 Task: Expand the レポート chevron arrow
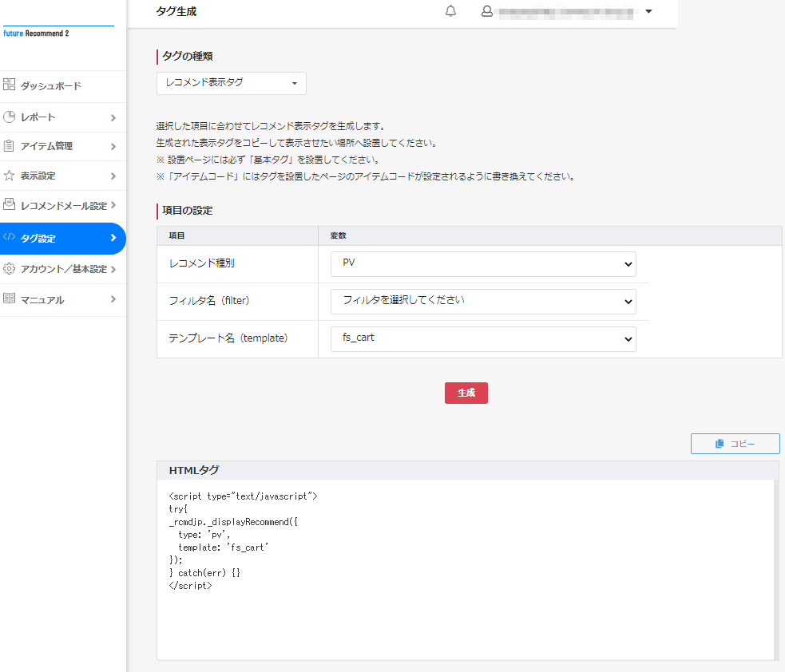tap(113, 117)
